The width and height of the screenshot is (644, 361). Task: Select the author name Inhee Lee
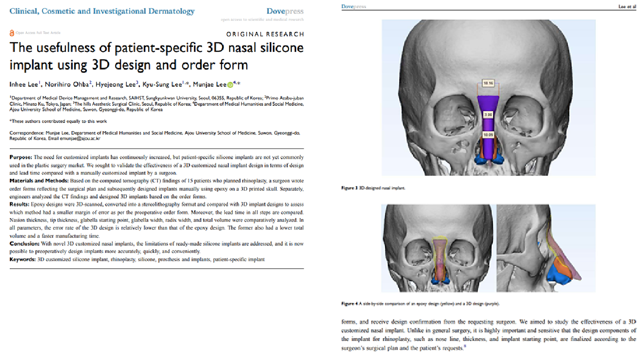pos(23,85)
